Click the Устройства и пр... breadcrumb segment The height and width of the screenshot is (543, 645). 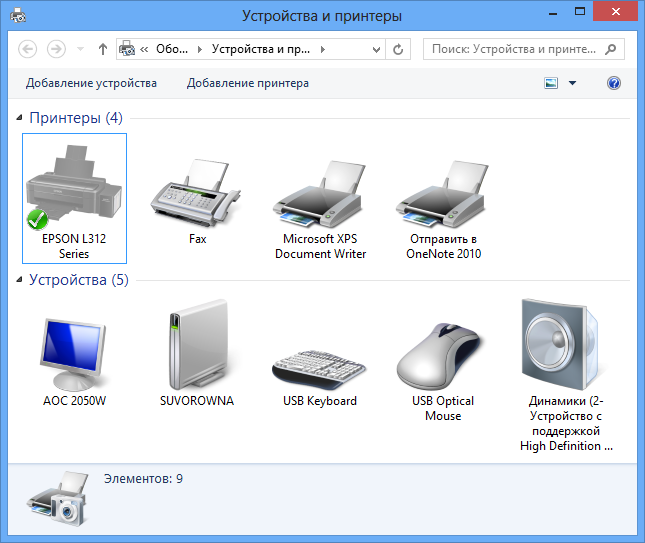[x=261, y=49]
